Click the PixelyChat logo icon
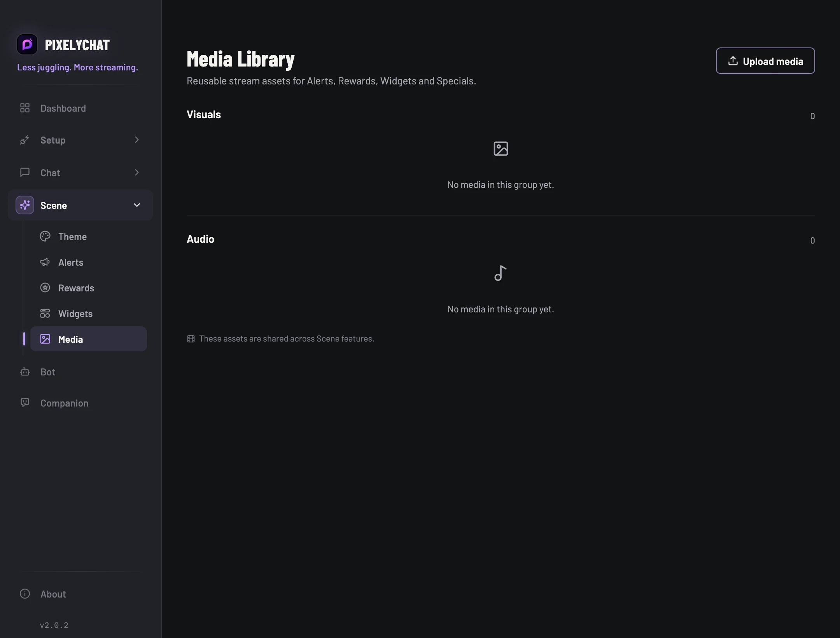Image resolution: width=840 pixels, height=638 pixels. 27,44
